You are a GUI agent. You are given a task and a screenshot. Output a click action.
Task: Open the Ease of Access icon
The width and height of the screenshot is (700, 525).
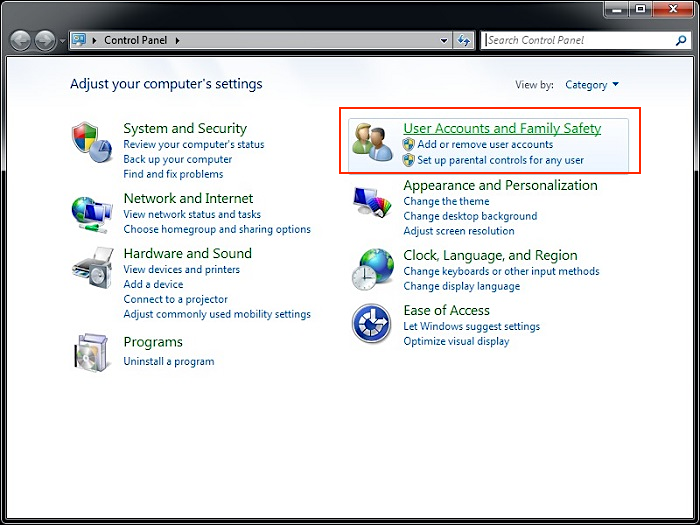371,323
